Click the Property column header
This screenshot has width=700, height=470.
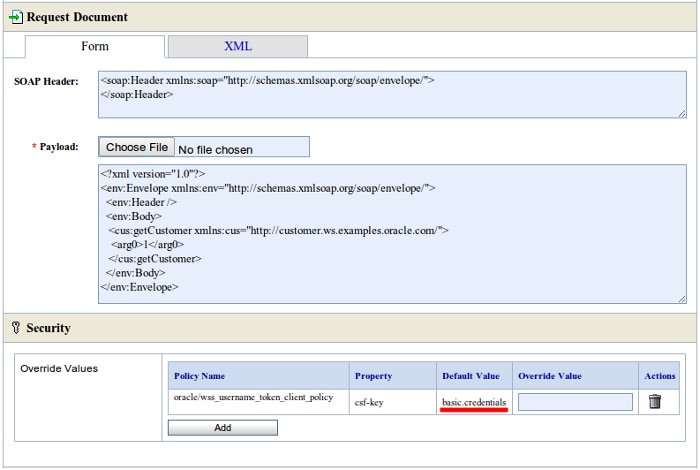[x=392, y=376]
